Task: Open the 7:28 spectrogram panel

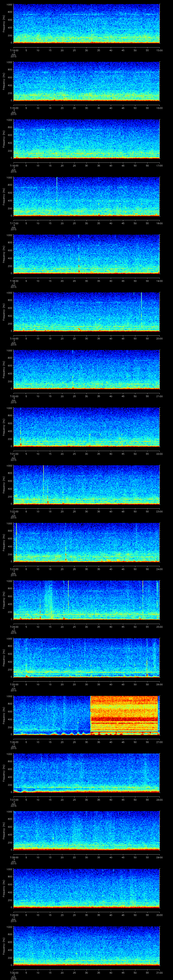Action: point(86,831)
